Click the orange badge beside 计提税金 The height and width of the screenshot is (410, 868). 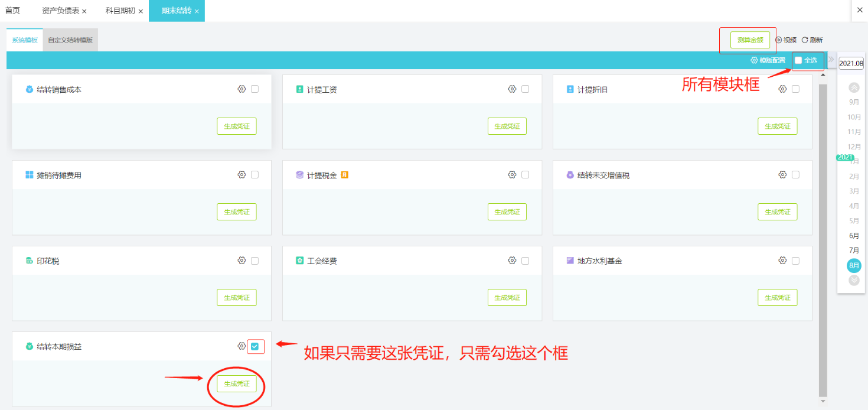coord(345,175)
